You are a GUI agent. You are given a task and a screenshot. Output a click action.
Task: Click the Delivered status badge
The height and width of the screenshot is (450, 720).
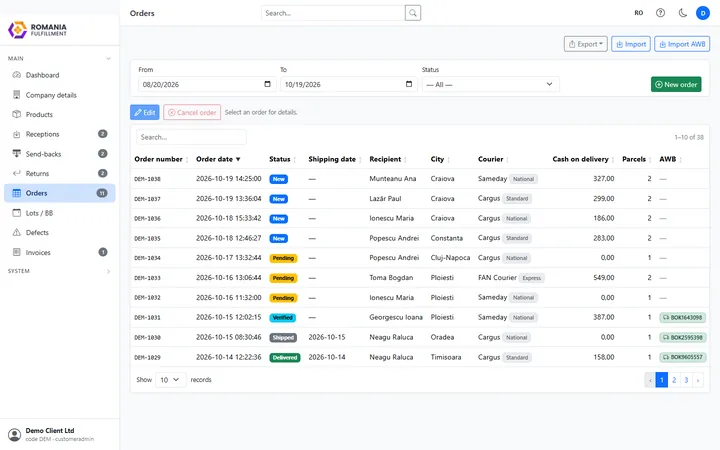pos(285,357)
